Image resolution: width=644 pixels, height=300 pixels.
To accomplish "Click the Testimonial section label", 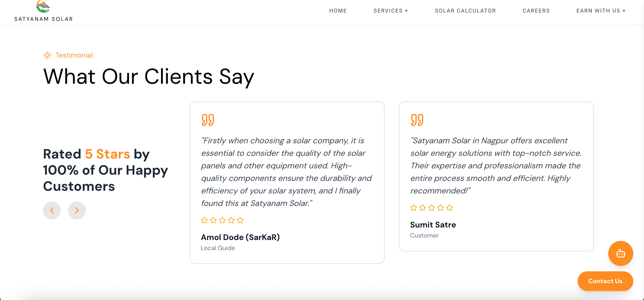I will 74,55.
